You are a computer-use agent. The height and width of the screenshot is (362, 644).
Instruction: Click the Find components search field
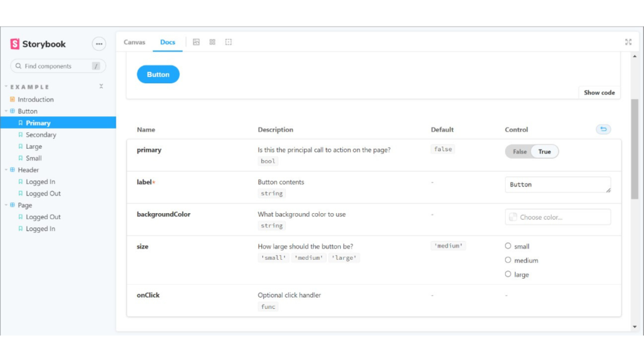click(x=53, y=66)
